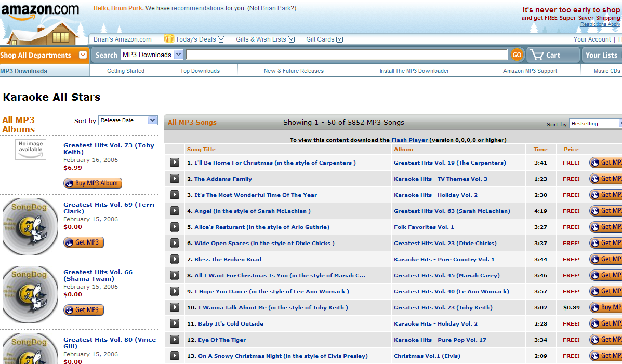Expand Gifts & Wish Lists dropdown
This screenshot has height=364, width=622.
tap(291, 39)
